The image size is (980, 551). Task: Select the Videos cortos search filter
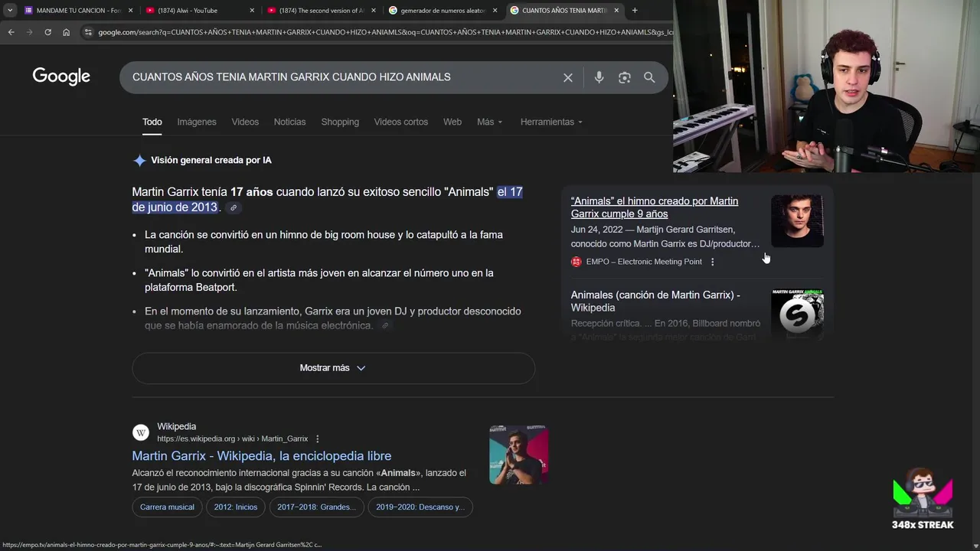(x=400, y=122)
